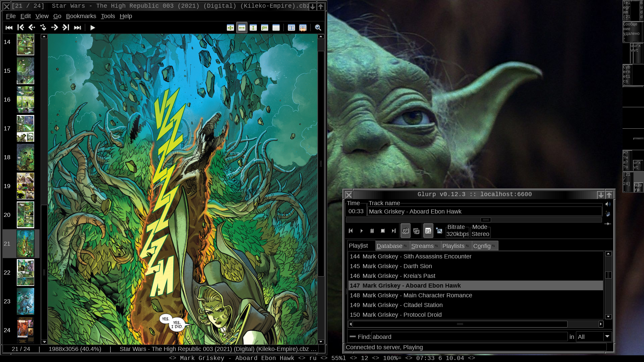Screen dimensions: 644x362
Task: Click the Glurp outputs icon
Action: pyautogui.click(x=608, y=214)
